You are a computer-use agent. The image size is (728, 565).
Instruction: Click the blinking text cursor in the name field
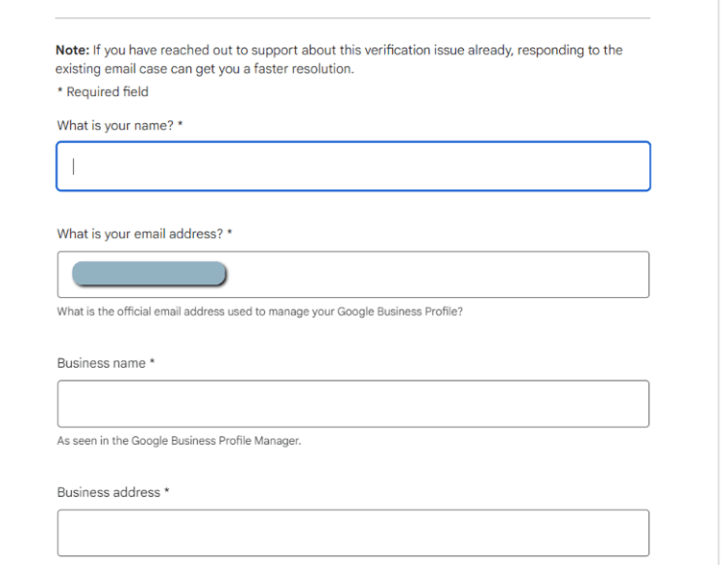tap(74, 166)
